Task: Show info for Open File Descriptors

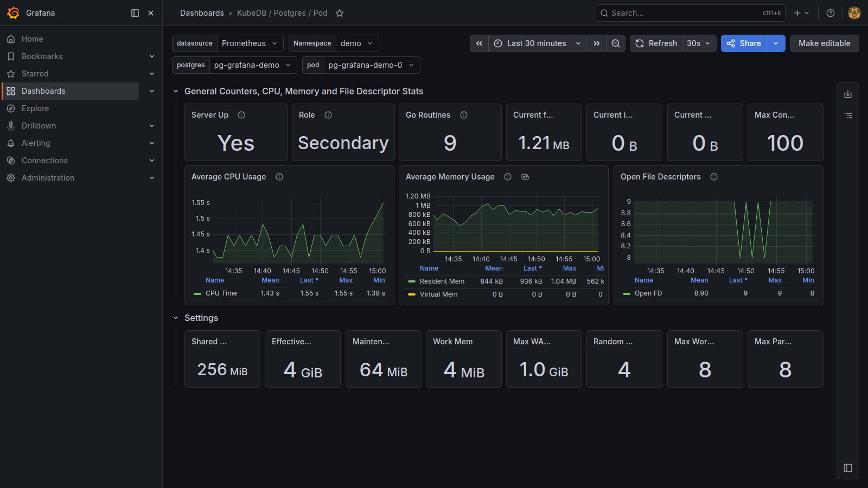Action: [x=714, y=177]
